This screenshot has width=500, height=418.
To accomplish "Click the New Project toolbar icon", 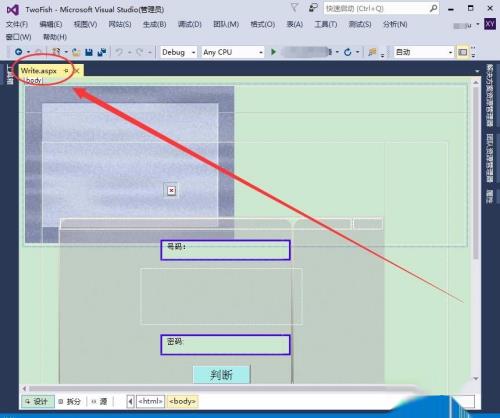I will [x=56, y=52].
